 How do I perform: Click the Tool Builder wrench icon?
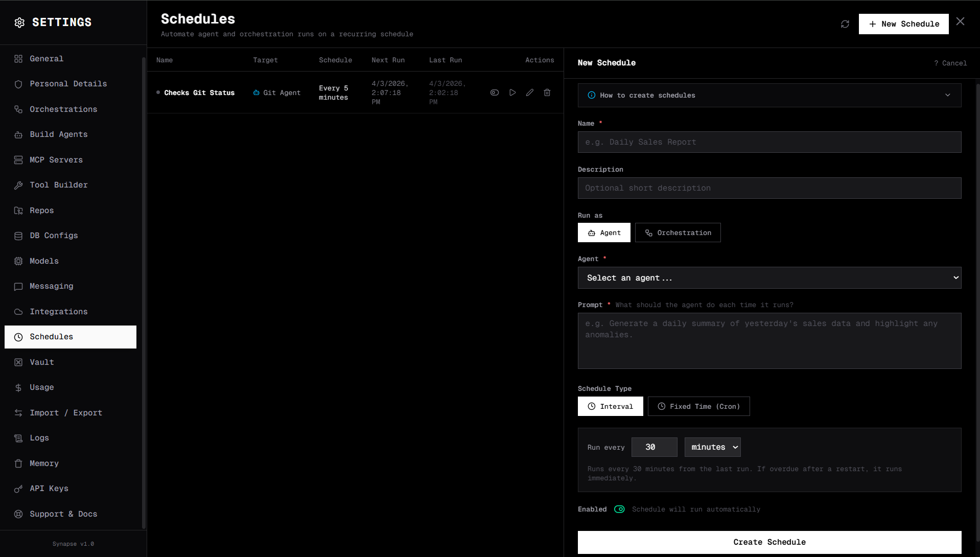pyautogui.click(x=18, y=185)
